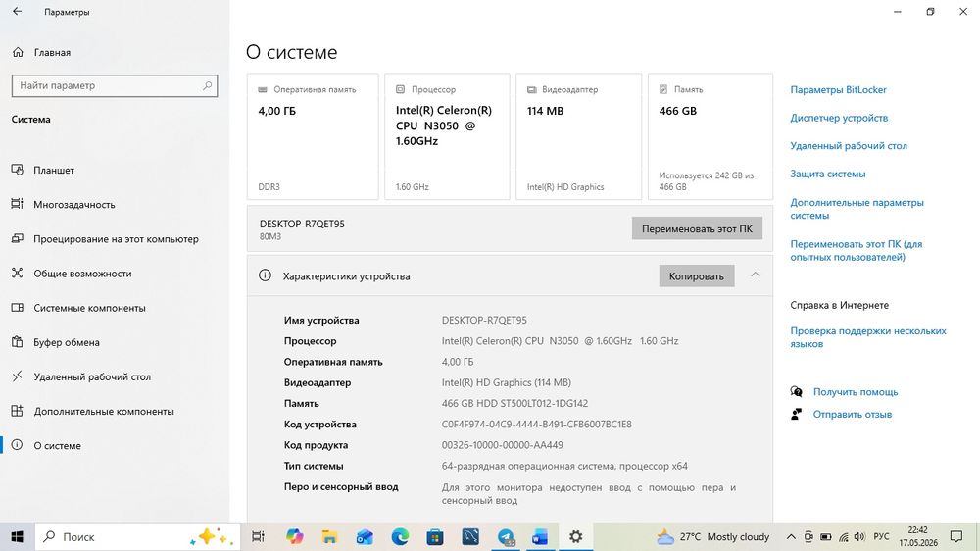Open Проверка поддержки нескольких языков link
The height and width of the screenshot is (551, 980).
click(868, 337)
